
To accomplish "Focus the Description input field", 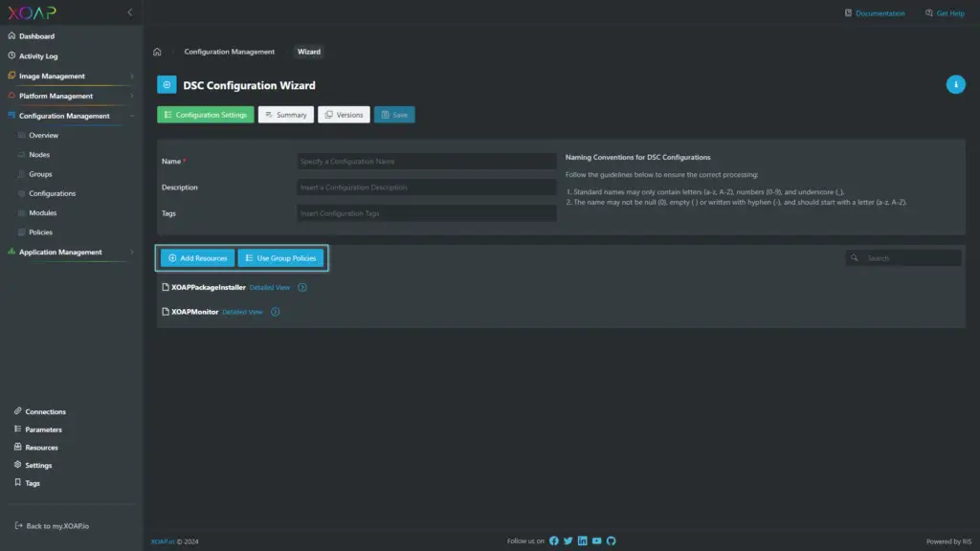I will coord(426,187).
